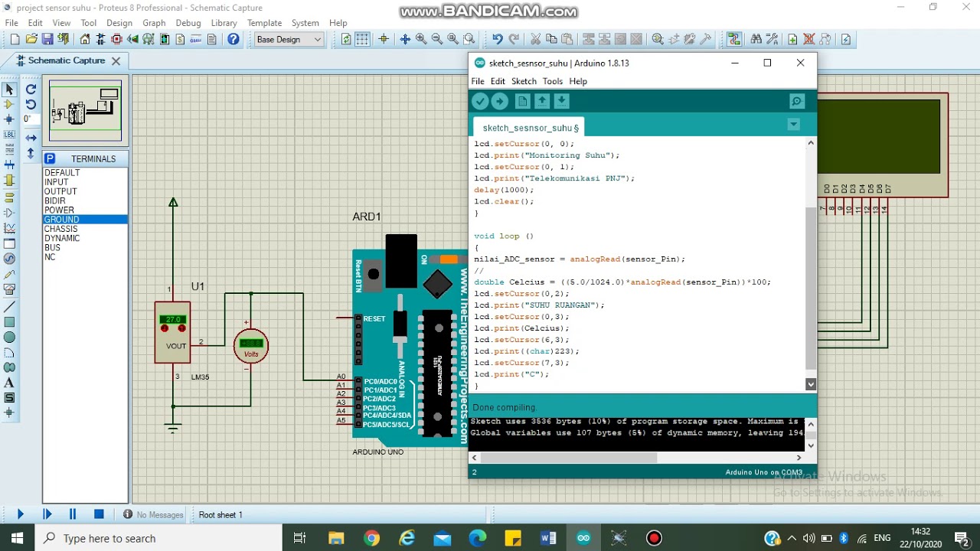Open the Arduino Sketch menu
The height and width of the screenshot is (551, 980).
524,81
